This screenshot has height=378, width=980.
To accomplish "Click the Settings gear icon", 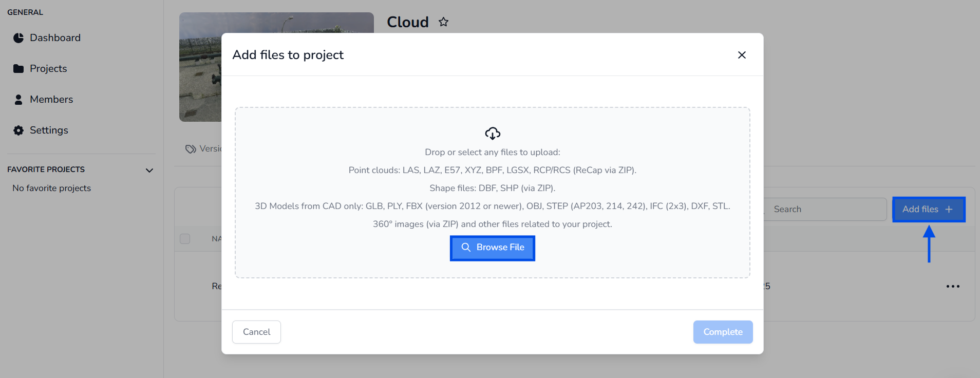I will click(18, 130).
